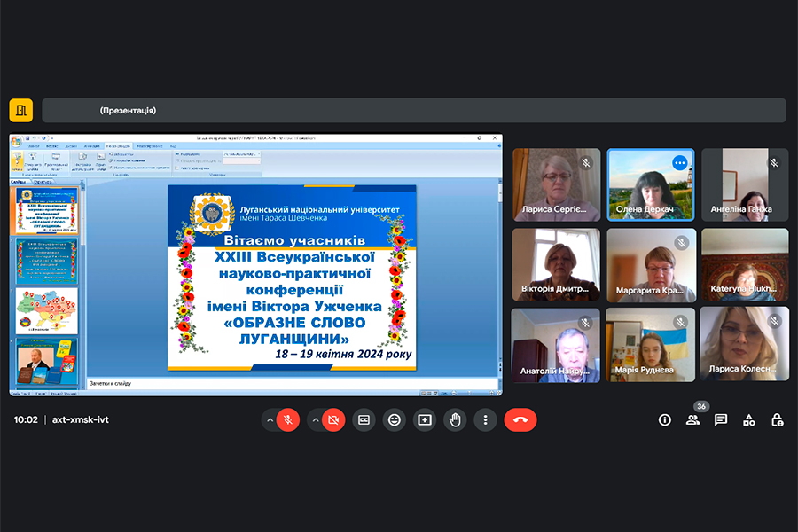Expand audio settings chevron beside microphone

coord(270,420)
